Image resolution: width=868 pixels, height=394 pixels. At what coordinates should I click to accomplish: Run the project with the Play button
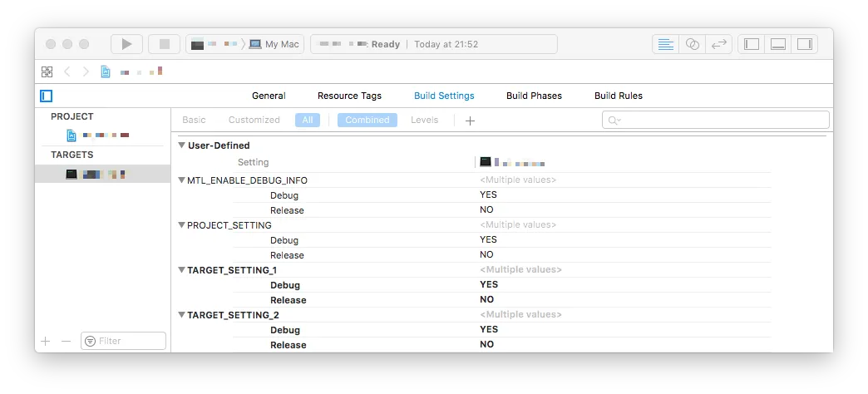(x=126, y=44)
